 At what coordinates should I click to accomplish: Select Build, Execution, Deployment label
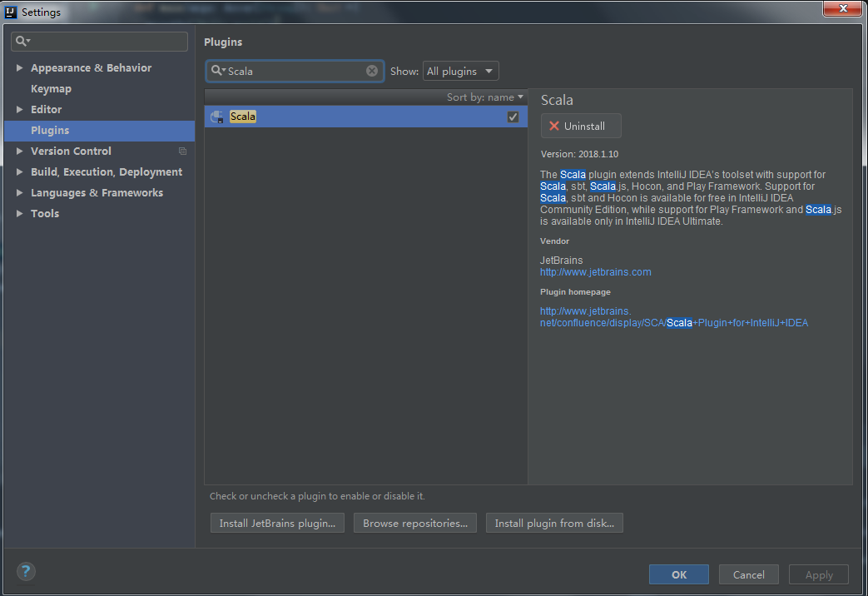click(x=107, y=171)
